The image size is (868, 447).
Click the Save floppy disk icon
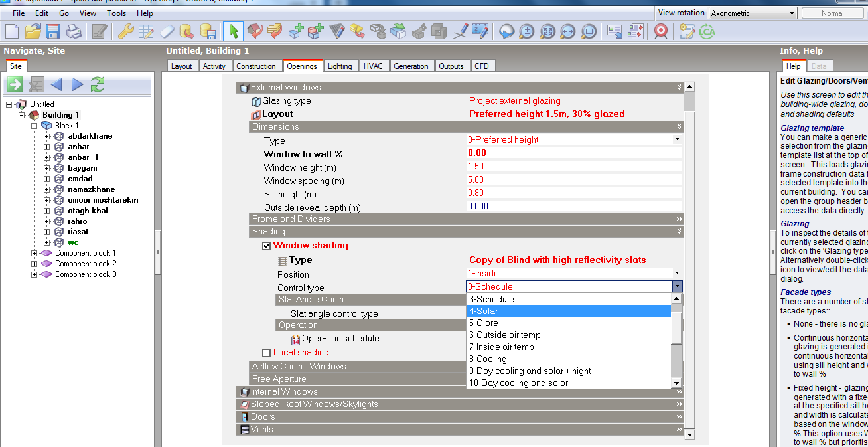(53, 31)
